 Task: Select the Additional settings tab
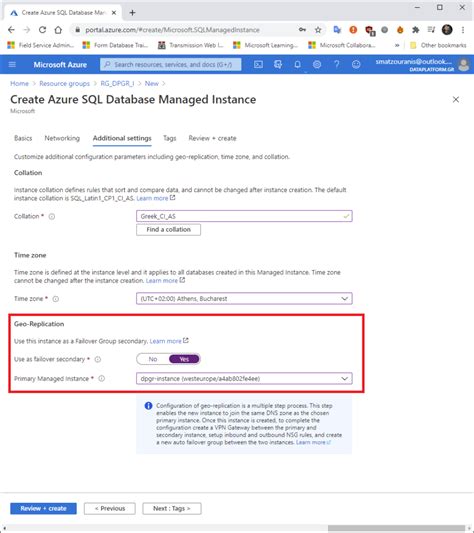point(122,138)
